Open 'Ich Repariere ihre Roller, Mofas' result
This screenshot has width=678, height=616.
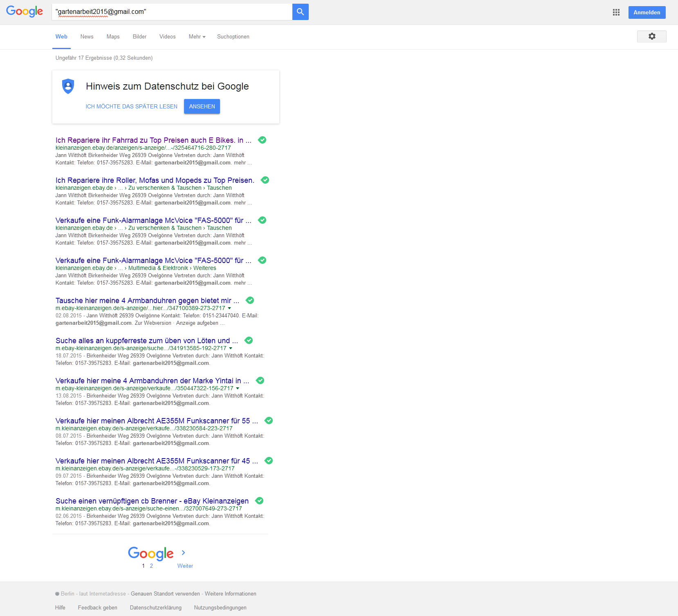click(155, 180)
